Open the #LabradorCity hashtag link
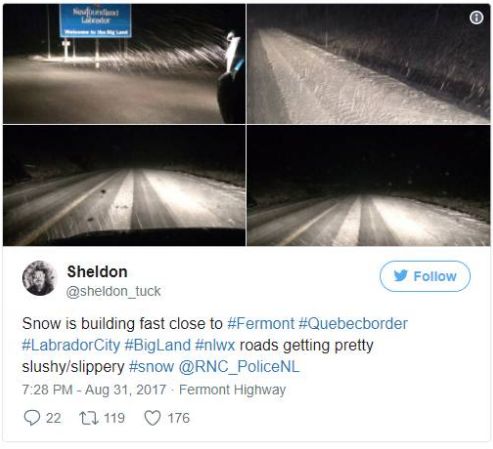 point(71,345)
